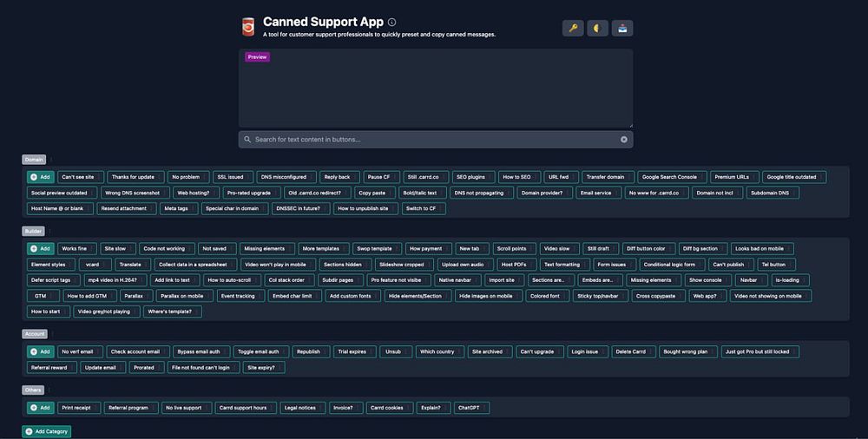Copy the "Can't see site" canned message
The width and height of the screenshot is (868, 439).
[81, 177]
